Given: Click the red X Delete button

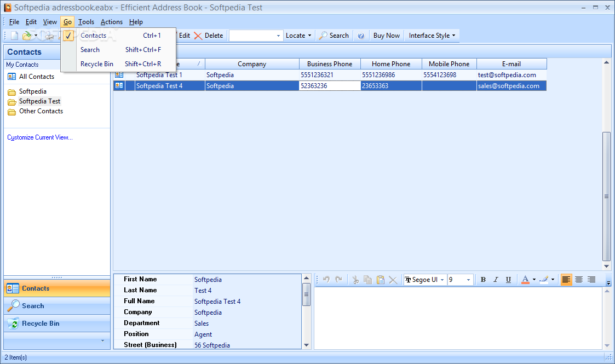Looking at the screenshot, I should [x=209, y=36].
